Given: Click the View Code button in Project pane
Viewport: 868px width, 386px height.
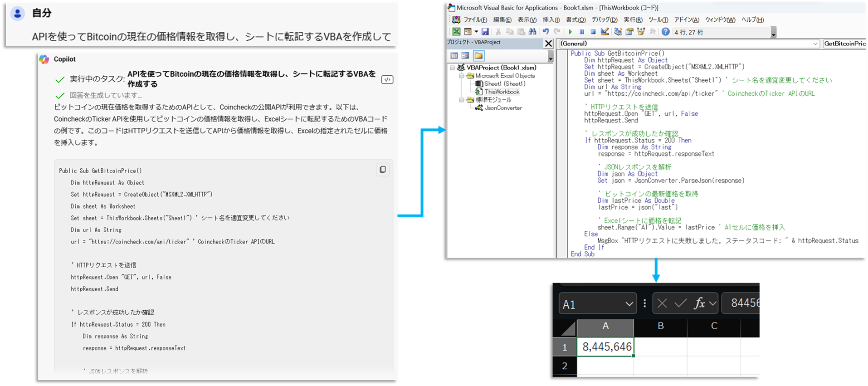Looking at the screenshot, I should coord(454,56).
